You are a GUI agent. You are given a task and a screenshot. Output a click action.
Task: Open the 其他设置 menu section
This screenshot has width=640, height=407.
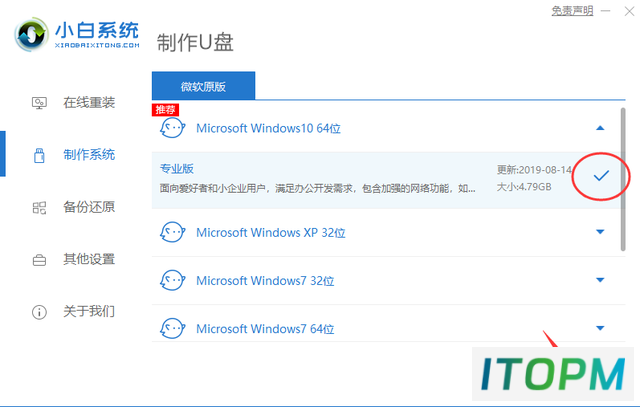(89, 259)
